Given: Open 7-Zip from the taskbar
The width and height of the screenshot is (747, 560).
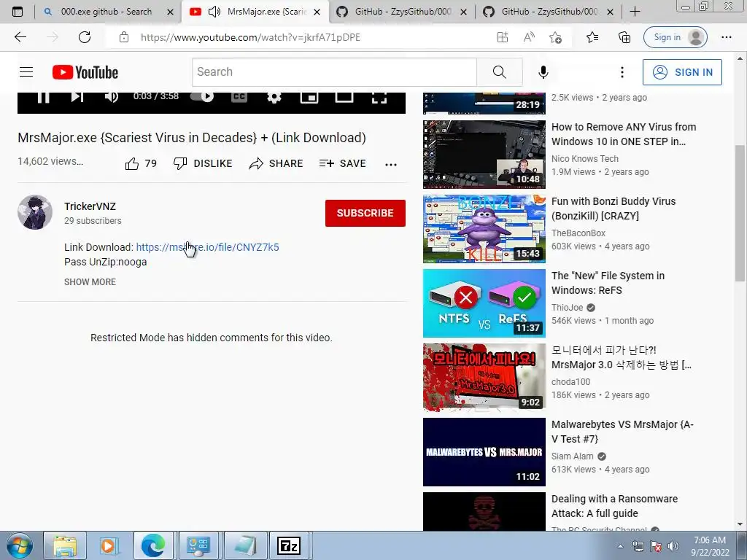Looking at the screenshot, I should (289, 545).
